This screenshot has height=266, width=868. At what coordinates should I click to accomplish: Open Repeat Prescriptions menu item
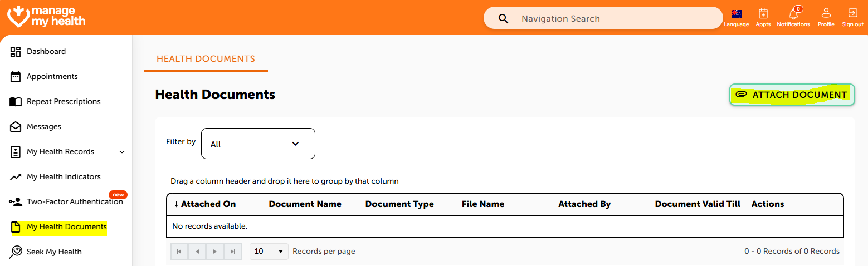point(64,101)
